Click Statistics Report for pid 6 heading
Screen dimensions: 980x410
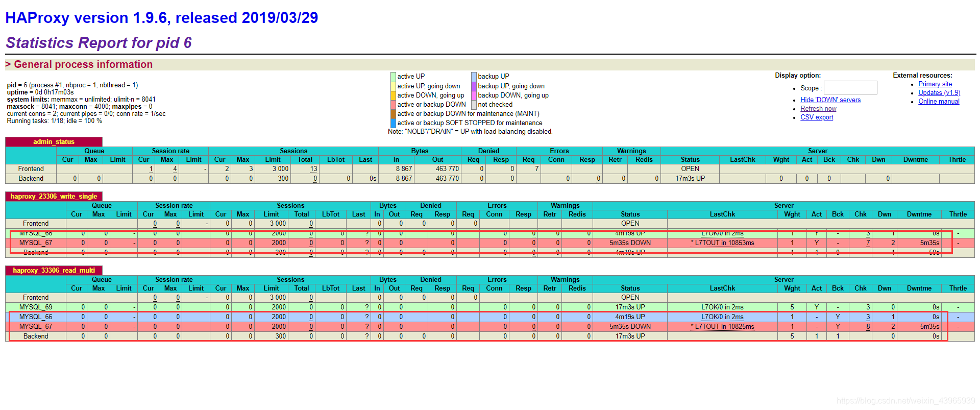[99, 43]
